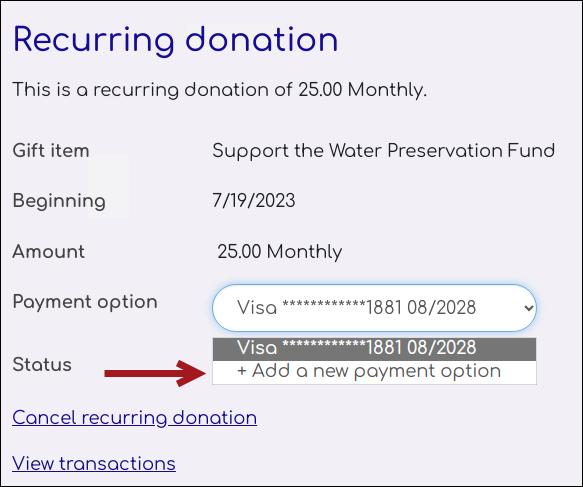Viewport: 583px width, 487px height.
Task: Click the Cancel recurring donation link
Action: click(135, 418)
